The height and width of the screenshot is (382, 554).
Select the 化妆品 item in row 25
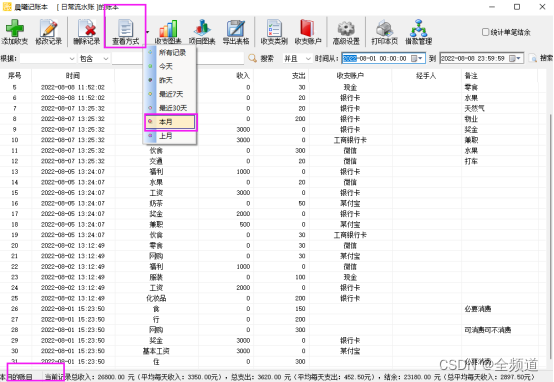tap(156, 298)
